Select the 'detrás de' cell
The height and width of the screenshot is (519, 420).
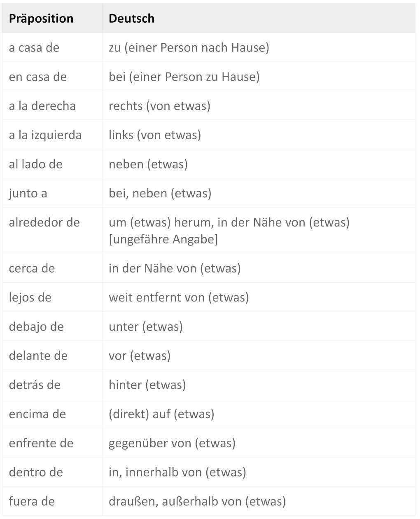[35, 385]
